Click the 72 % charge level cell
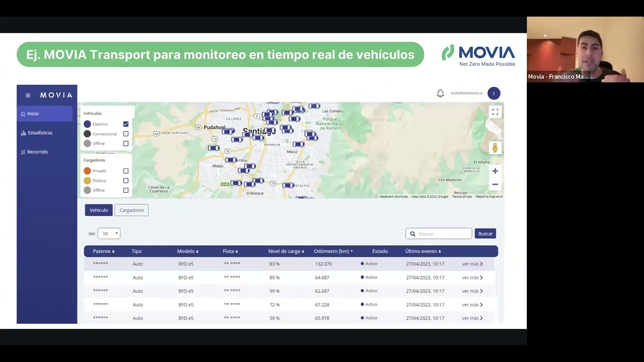 tap(274, 305)
